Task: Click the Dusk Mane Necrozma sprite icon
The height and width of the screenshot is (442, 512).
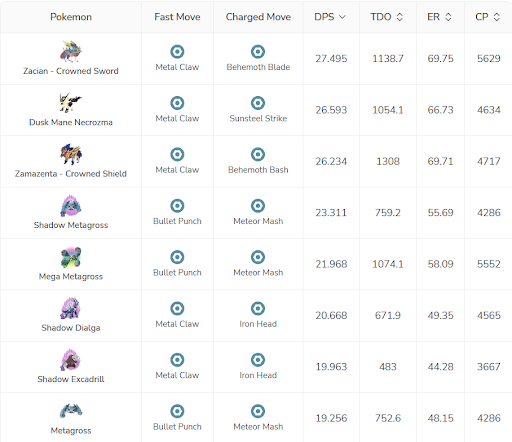Action: pyautogui.click(x=71, y=103)
